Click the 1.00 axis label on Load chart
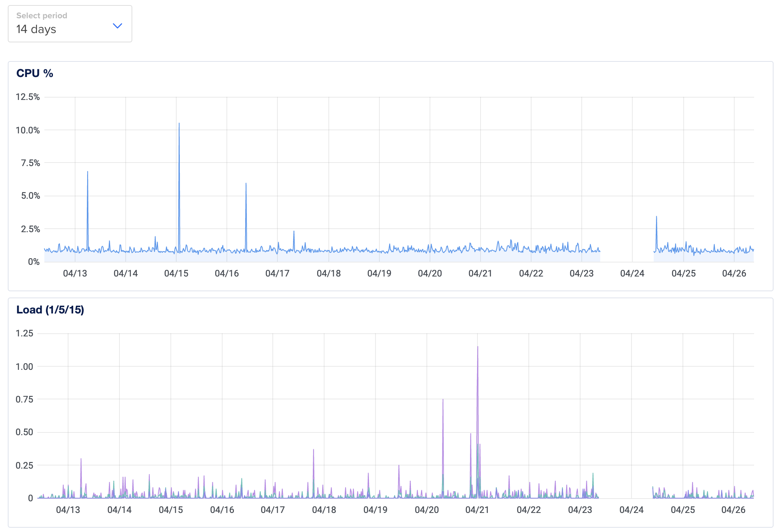779x532 pixels. [x=25, y=367]
